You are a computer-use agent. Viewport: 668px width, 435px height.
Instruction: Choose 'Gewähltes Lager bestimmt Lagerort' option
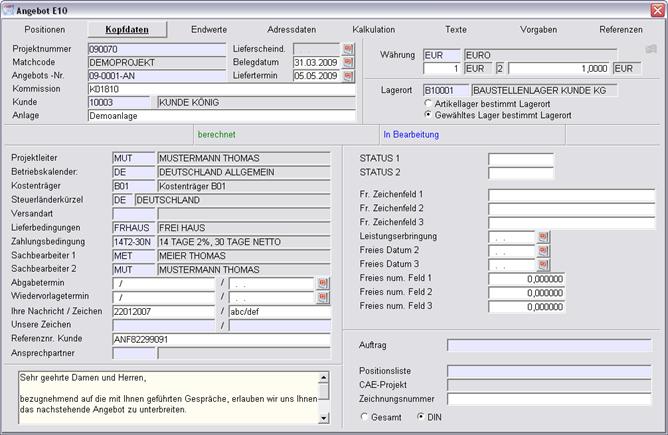pos(428,115)
